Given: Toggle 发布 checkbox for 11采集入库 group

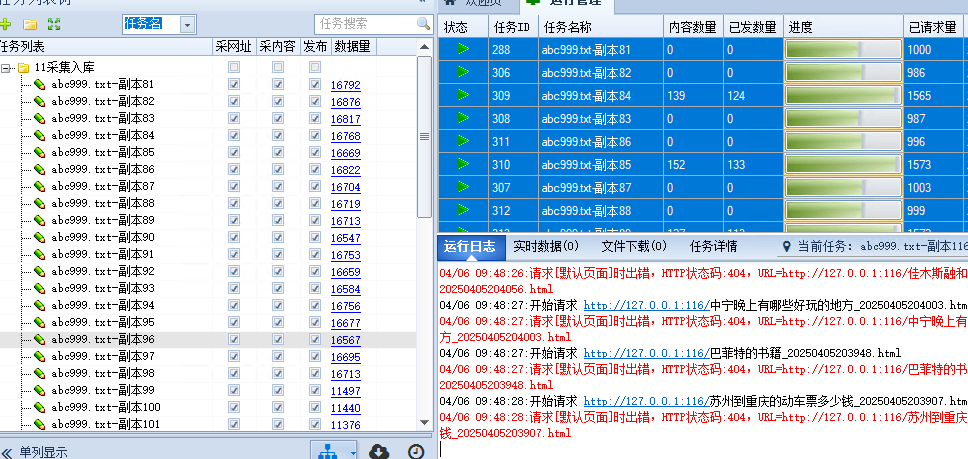Looking at the screenshot, I should 315,67.
